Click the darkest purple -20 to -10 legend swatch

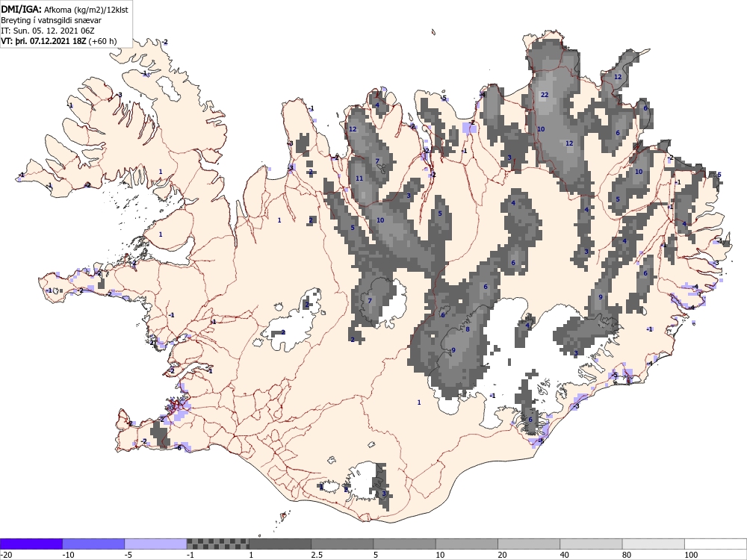[x=31, y=544]
